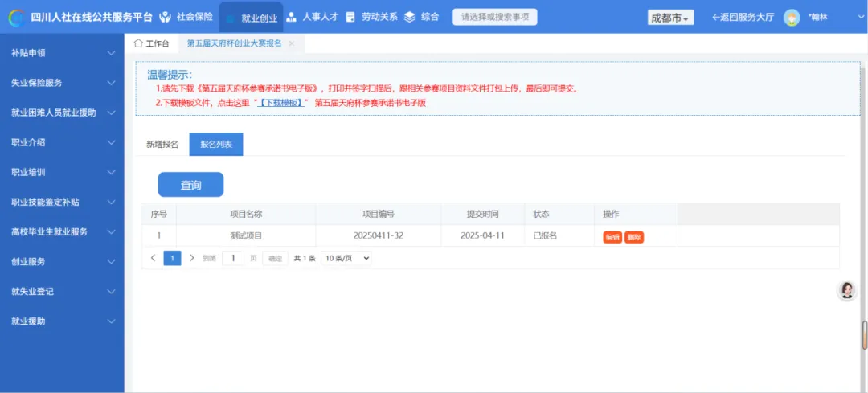Delete the 测试项目 entry
868x393 pixels.
pos(634,237)
